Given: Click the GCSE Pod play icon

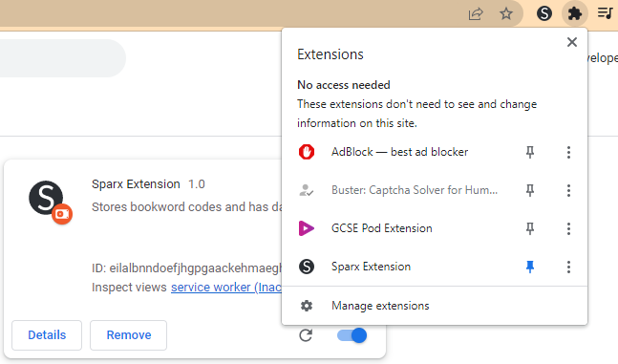Looking at the screenshot, I should click(307, 228).
